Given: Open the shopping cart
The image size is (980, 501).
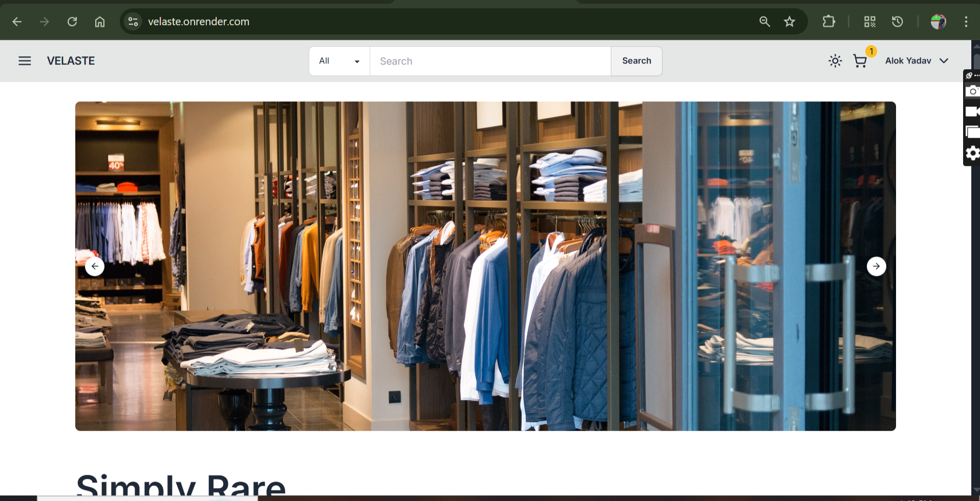Looking at the screenshot, I should (860, 61).
